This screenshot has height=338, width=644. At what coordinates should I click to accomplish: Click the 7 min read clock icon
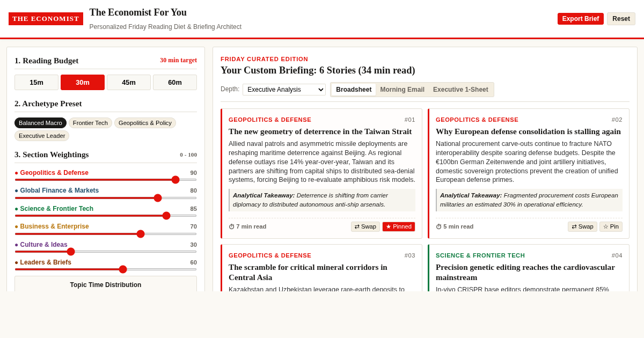(x=231, y=227)
